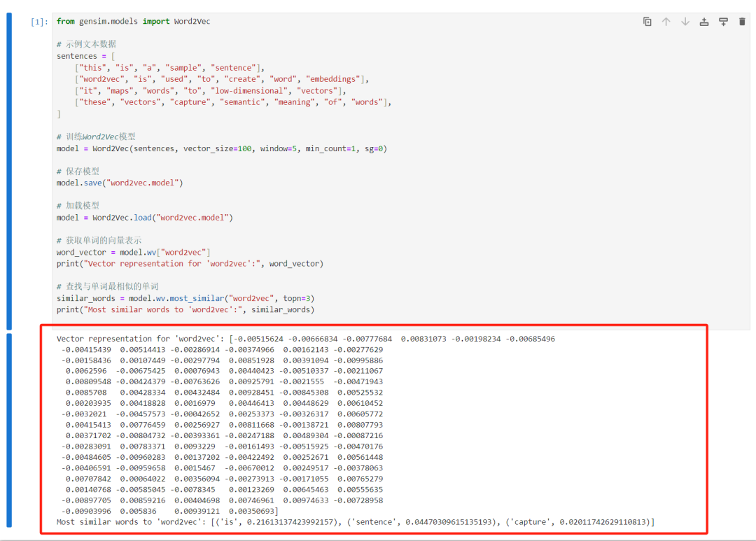
Task: Place cursor on 'sentences = [' line
Action: 86,56
